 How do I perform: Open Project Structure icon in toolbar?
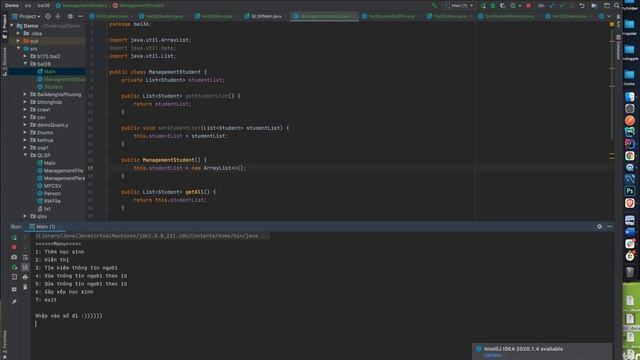tap(607, 6)
